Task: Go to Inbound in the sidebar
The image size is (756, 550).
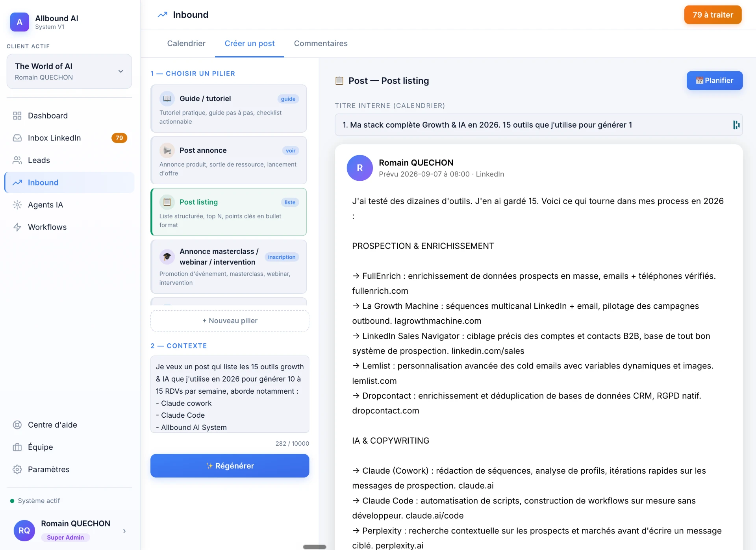Action: click(69, 183)
